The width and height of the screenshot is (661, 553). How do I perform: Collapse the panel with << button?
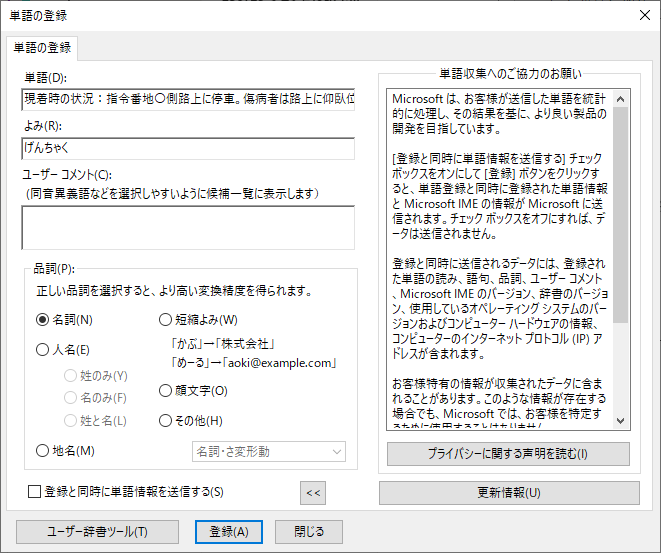click(x=314, y=492)
